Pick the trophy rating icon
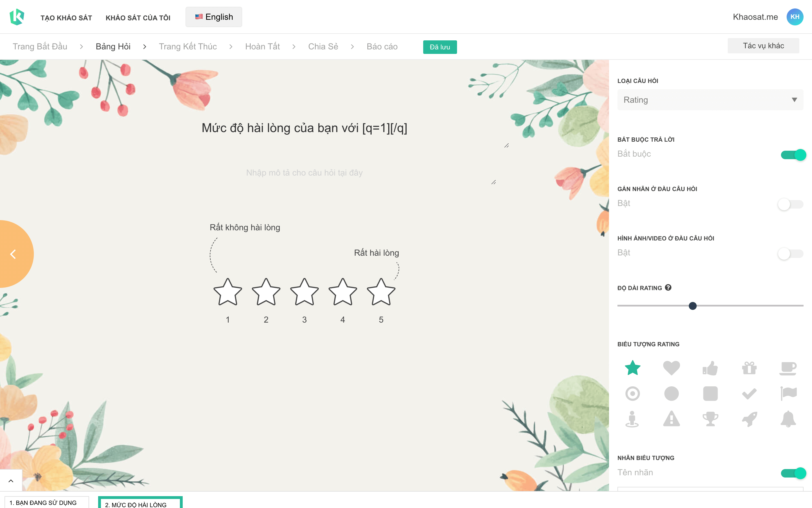The width and height of the screenshot is (812, 508). pyautogui.click(x=710, y=419)
